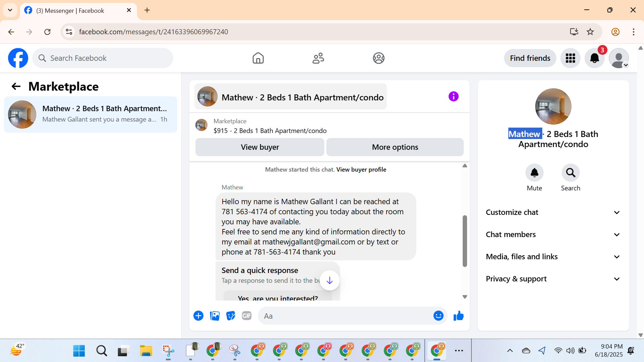644x362 pixels.
Task: Click Mathew's message bubble text
Action: click(316, 226)
